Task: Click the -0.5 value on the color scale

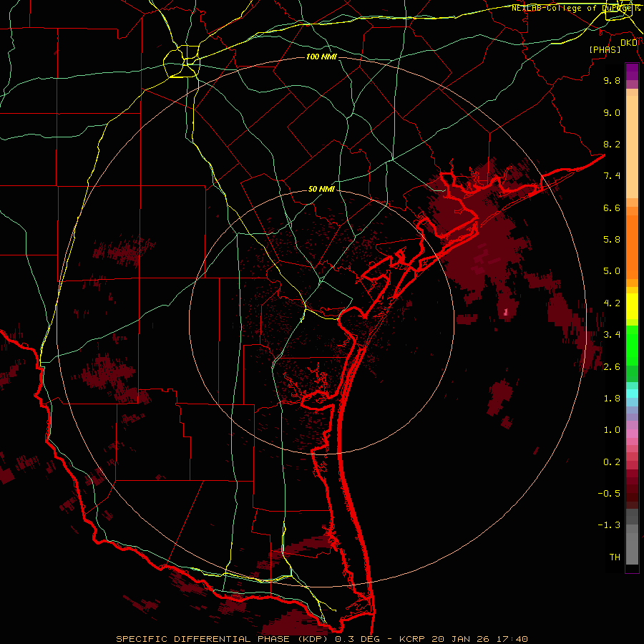Action: click(x=609, y=494)
